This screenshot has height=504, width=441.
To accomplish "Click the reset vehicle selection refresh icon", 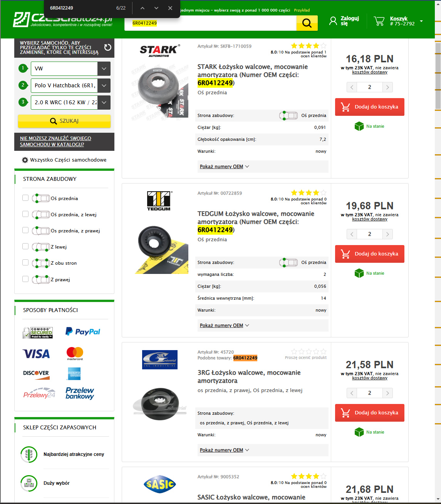I will [x=108, y=47].
